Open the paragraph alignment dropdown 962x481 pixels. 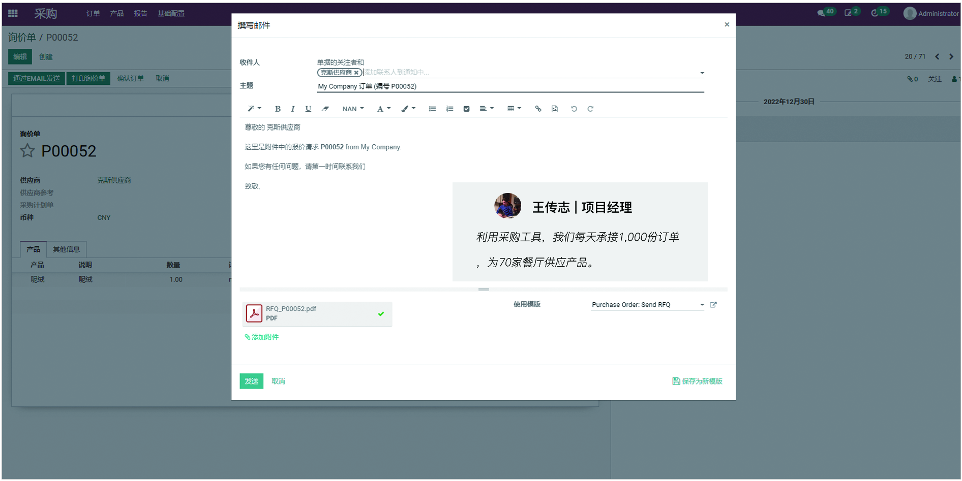pyautogui.click(x=486, y=108)
